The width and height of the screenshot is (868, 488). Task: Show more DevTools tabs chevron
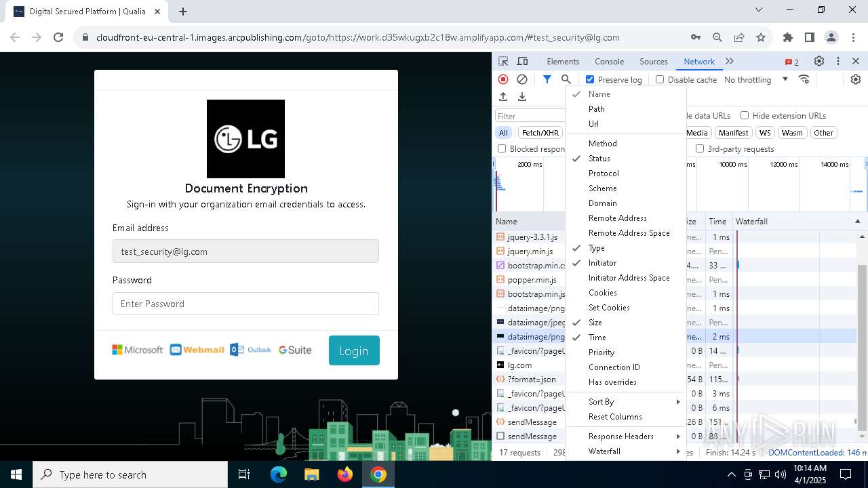pos(730,61)
